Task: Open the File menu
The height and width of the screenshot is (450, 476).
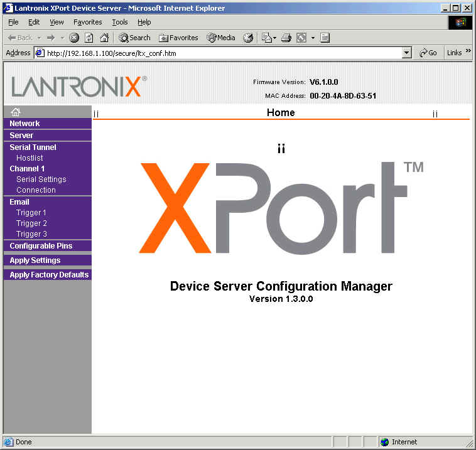Action: [x=13, y=22]
